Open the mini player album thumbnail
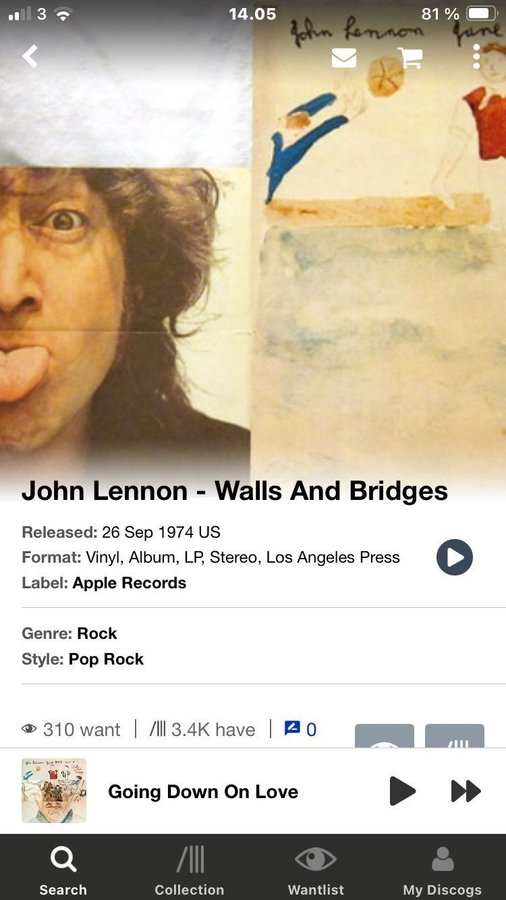Viewport: 506px width, 900px height. point(54,790)
